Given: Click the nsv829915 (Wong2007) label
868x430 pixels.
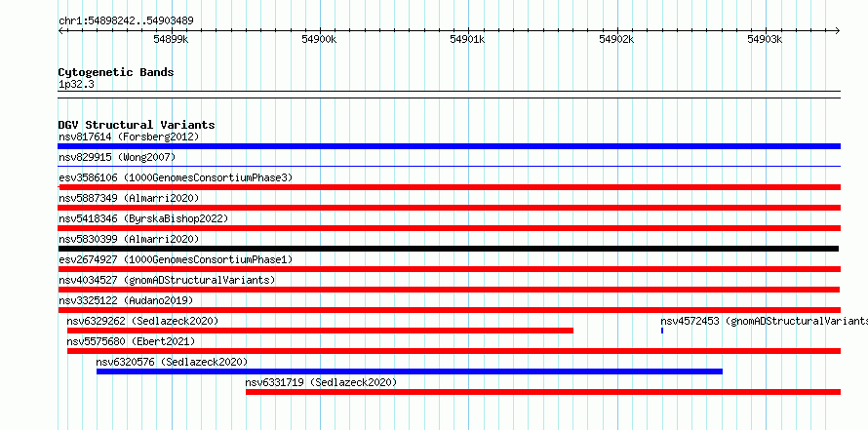Looking at the screenshot, I should pos(117,157).
